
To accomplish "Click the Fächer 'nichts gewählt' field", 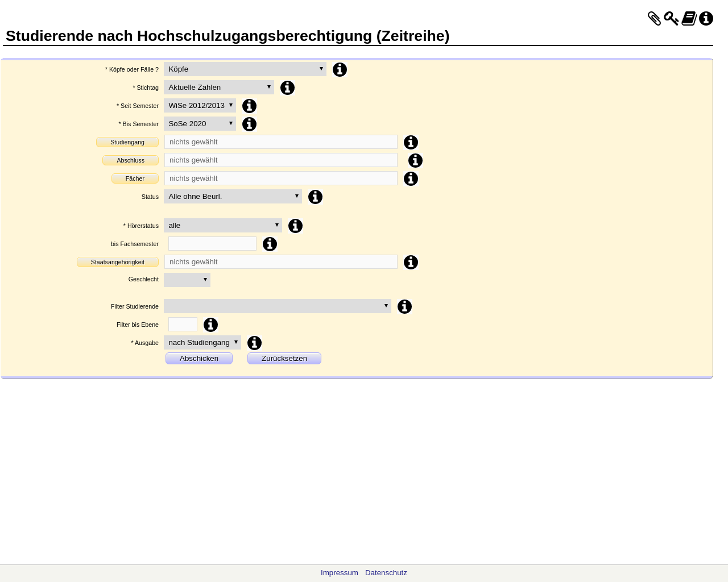I will coord(281,178).
